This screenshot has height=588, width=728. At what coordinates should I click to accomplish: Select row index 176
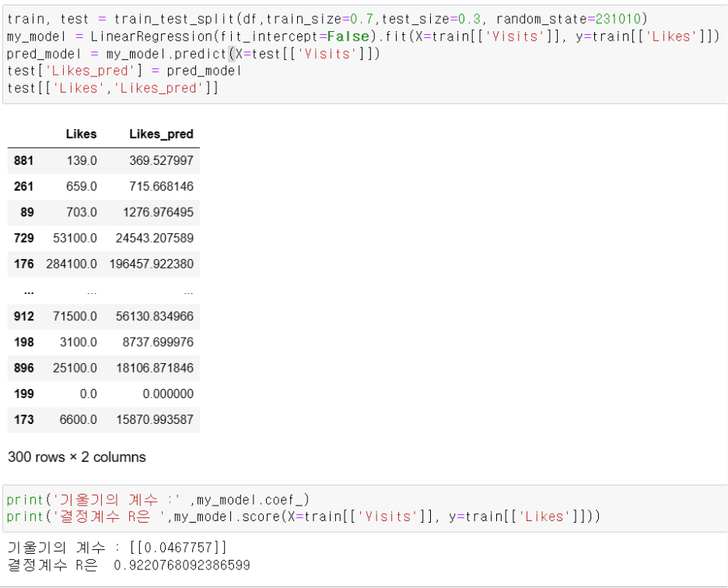[23, 264]
